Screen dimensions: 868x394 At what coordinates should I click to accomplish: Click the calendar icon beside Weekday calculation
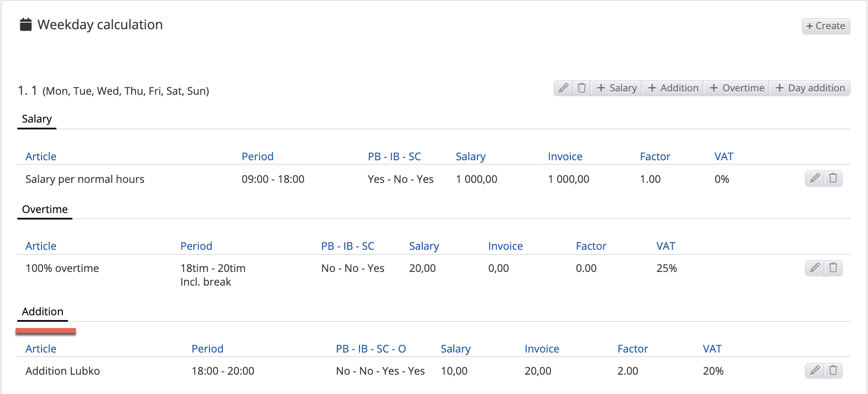(x=25, y=25)
